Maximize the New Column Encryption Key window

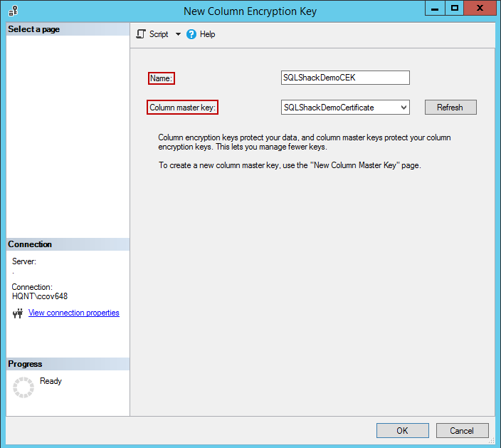454,9
